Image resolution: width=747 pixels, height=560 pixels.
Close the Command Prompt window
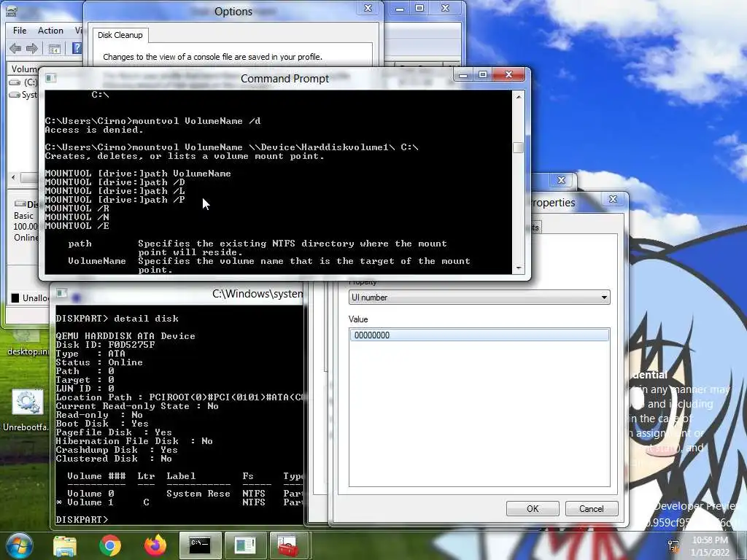point(508,75)
